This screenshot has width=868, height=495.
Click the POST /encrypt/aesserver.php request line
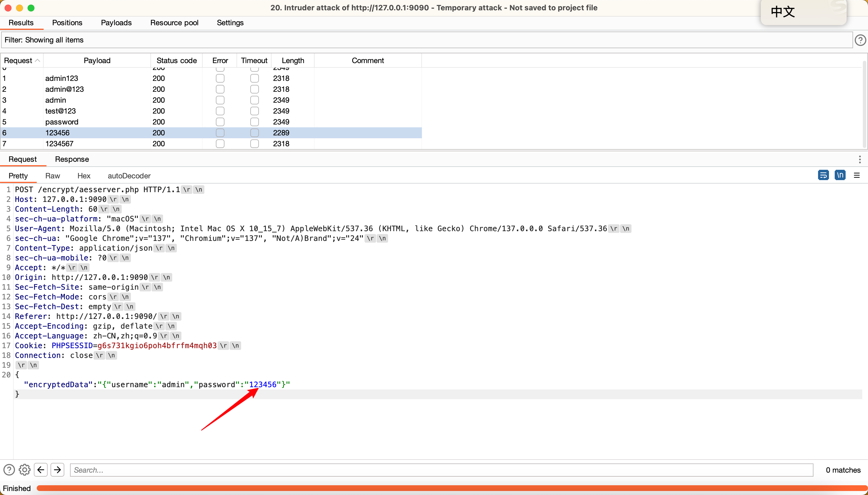tap(97, 190)
